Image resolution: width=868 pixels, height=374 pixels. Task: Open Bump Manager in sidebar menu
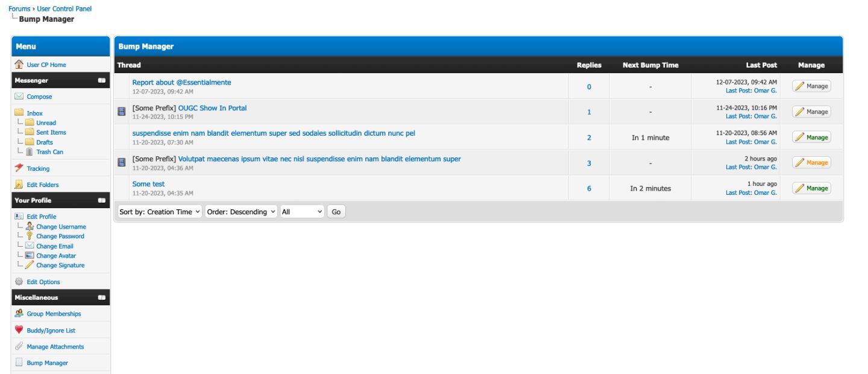47,363
